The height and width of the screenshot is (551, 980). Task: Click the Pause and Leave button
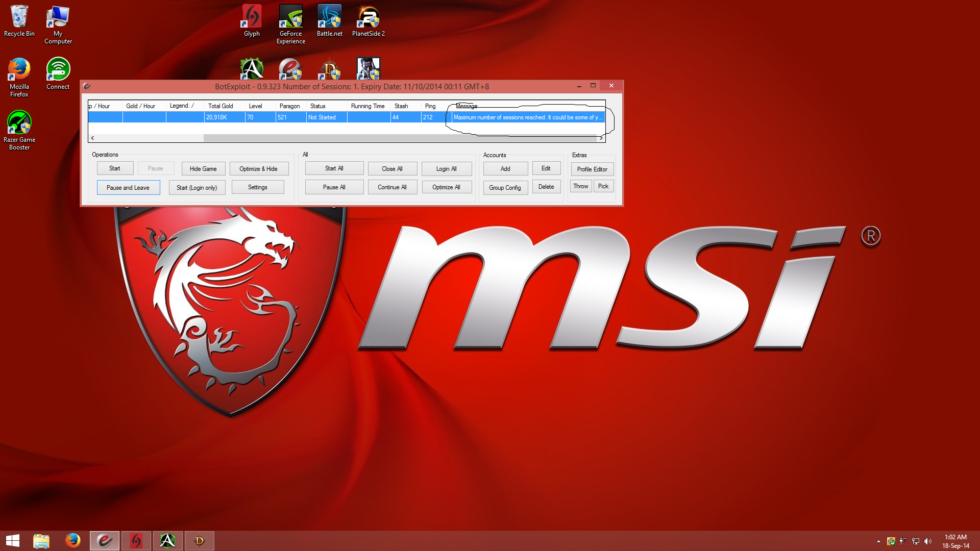click(x=128, y=188)
